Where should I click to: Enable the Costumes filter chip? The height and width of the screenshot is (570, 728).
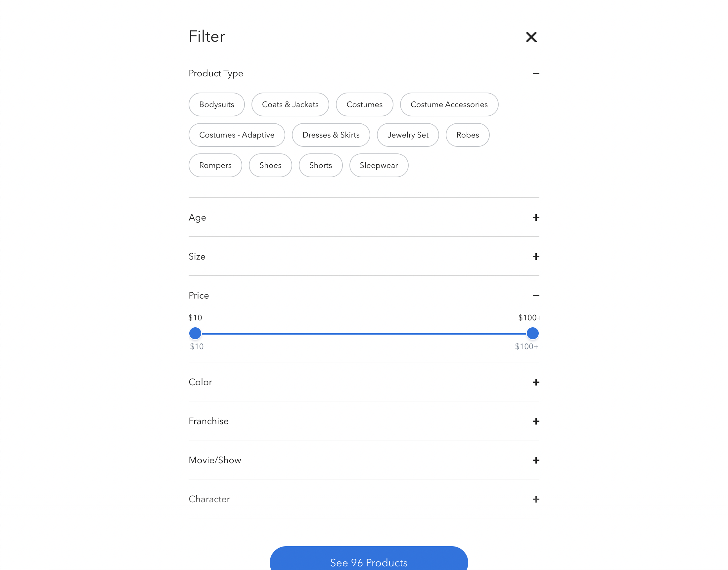[364, 104]
